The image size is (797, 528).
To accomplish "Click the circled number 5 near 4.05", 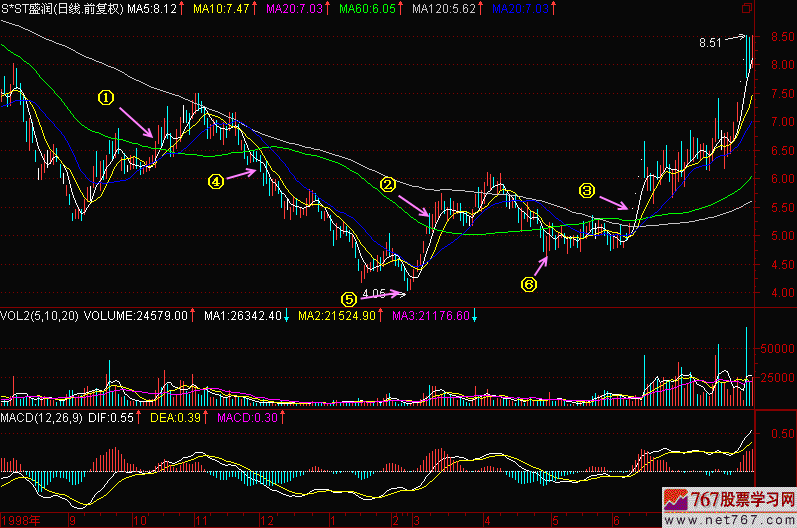I will coord(348,298).
